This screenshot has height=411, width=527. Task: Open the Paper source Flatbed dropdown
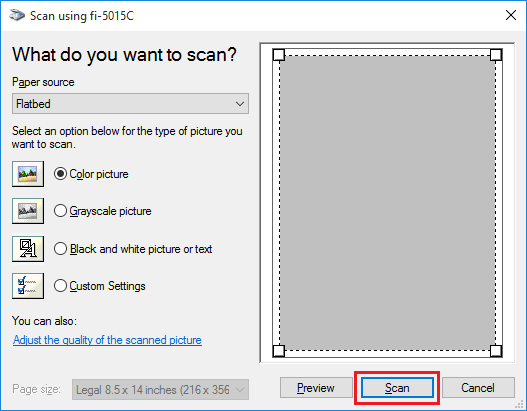130,104
